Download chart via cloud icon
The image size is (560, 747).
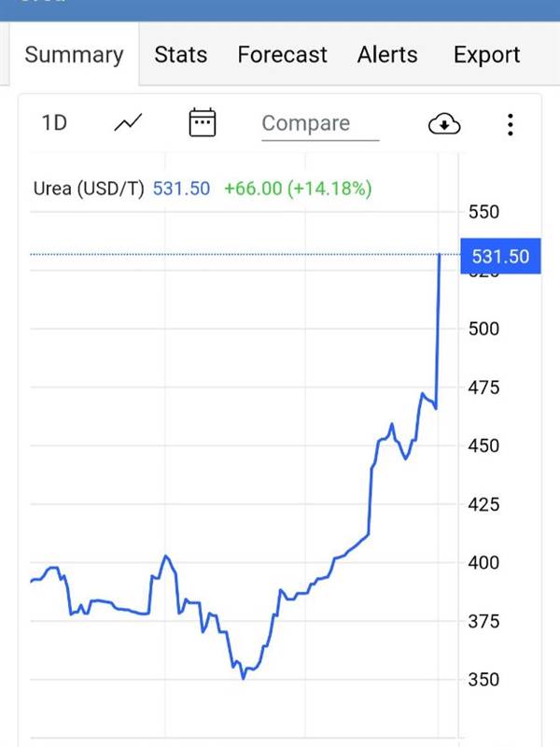point(444,124)
